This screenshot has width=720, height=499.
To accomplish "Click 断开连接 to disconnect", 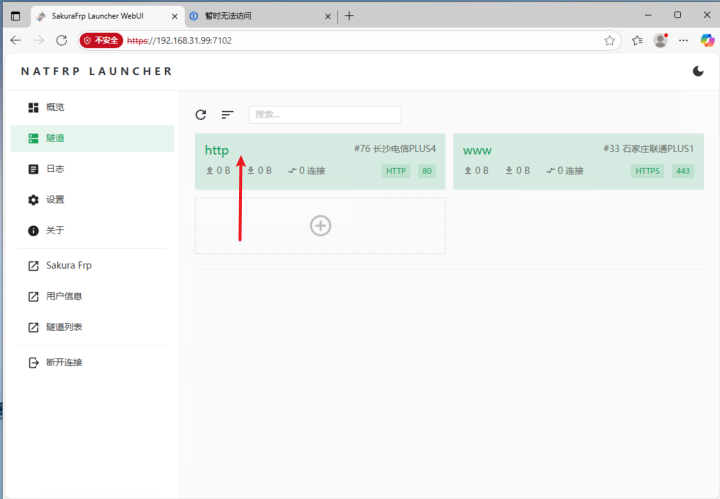I will click(x=64, y=362).
